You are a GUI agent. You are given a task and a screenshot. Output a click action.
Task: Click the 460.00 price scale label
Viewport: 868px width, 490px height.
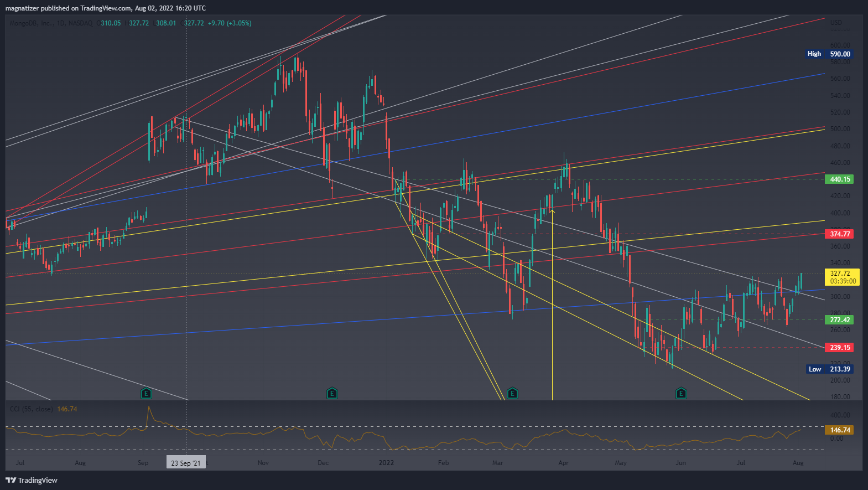(x=840, y=163)
